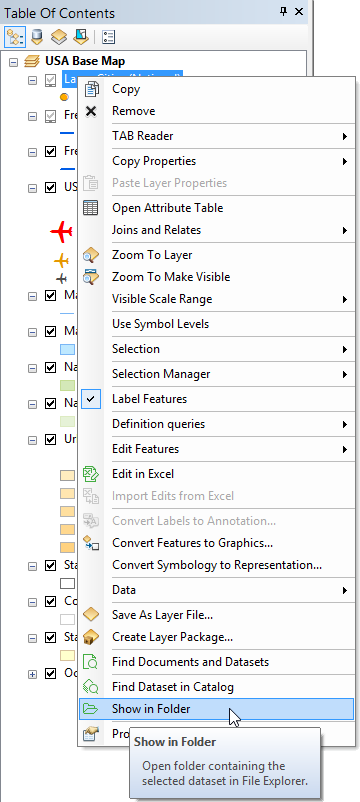The width and height of the screenshot is (360, 802).
Task: Click the Zoom To Layer icon
Action: (x=91, y=255)
